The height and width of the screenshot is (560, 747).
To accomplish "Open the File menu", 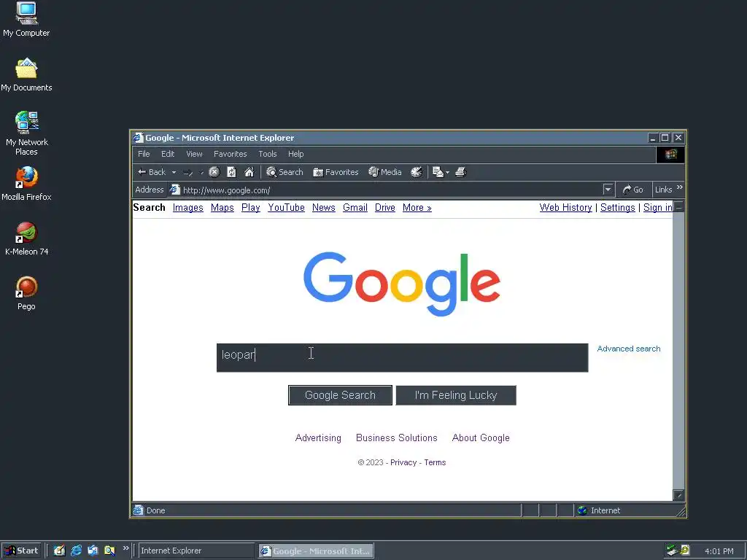I will pos(144,154).
